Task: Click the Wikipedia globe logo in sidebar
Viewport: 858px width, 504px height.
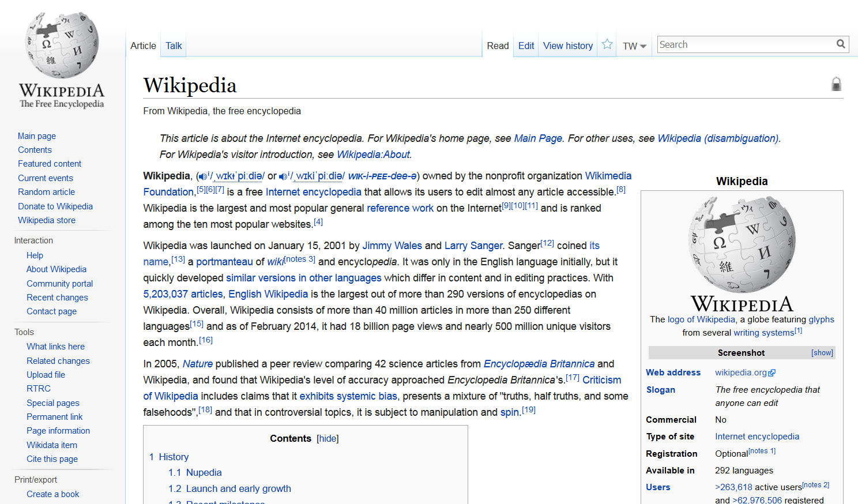Action: click(62, 46)
